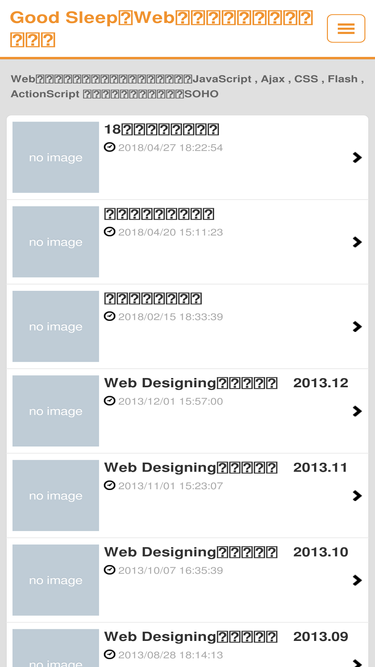Screen dimensions: 375x667
Task: Select the no image thumbnail of 2018/04/20 post
Action: coord(56,242)
